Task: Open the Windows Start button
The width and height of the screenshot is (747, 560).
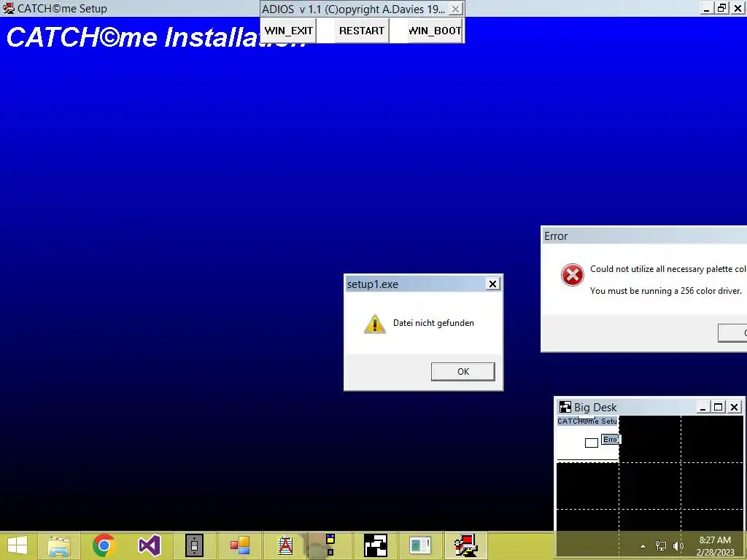Action: [18, 545]
